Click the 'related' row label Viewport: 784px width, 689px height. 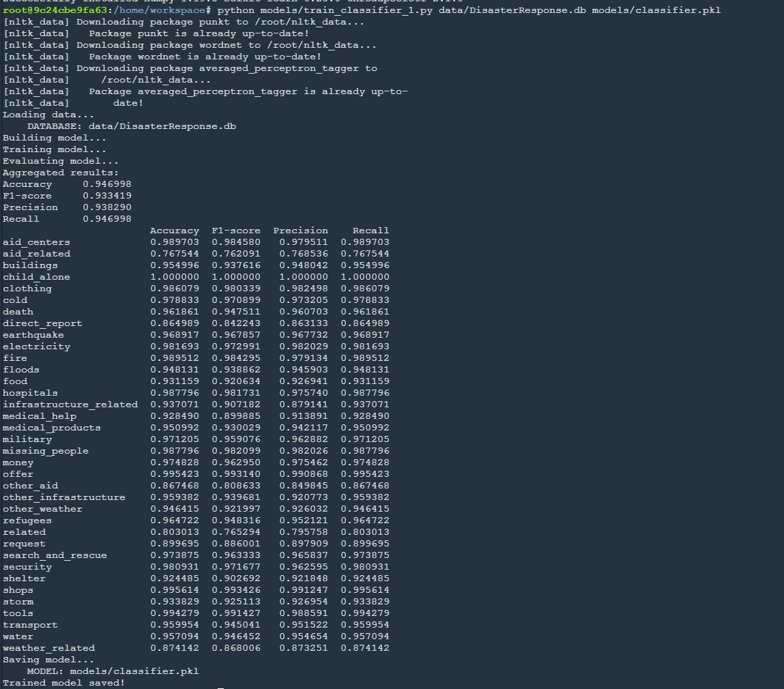click(24, 532)
